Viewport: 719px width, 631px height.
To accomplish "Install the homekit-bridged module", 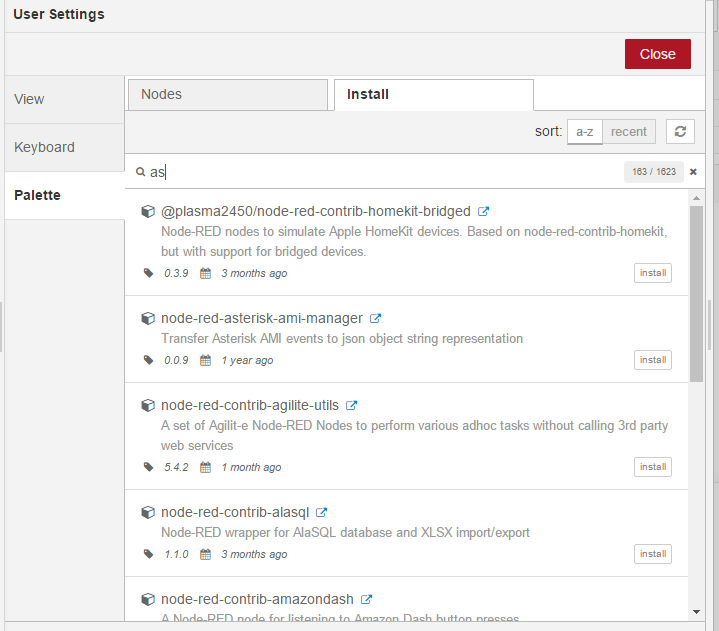I will tap(653, 273).
